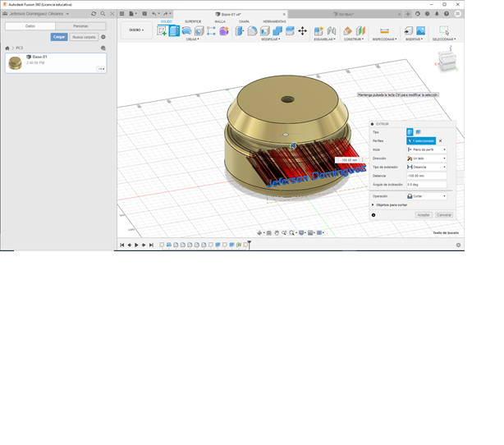Click the Insert Canvas image icon
504x445 pixels.
[x=421, y=31]
